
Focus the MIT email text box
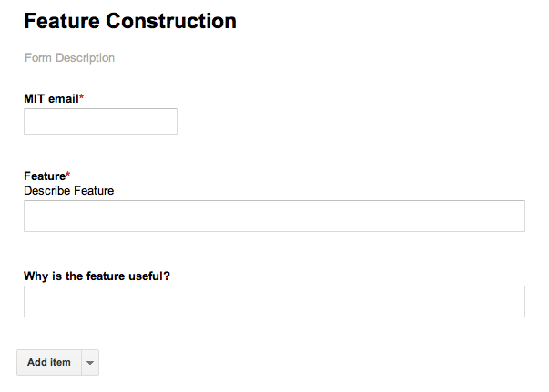100,121
